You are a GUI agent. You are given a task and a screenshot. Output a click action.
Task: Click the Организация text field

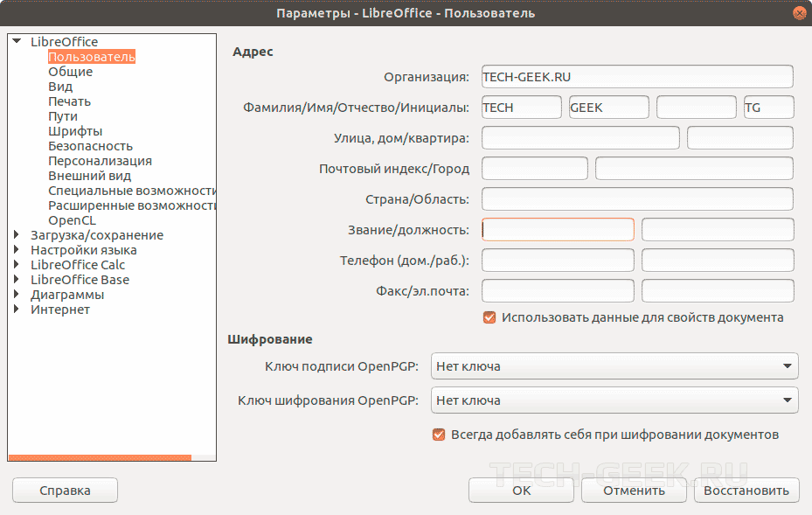(x=636, y=77)
